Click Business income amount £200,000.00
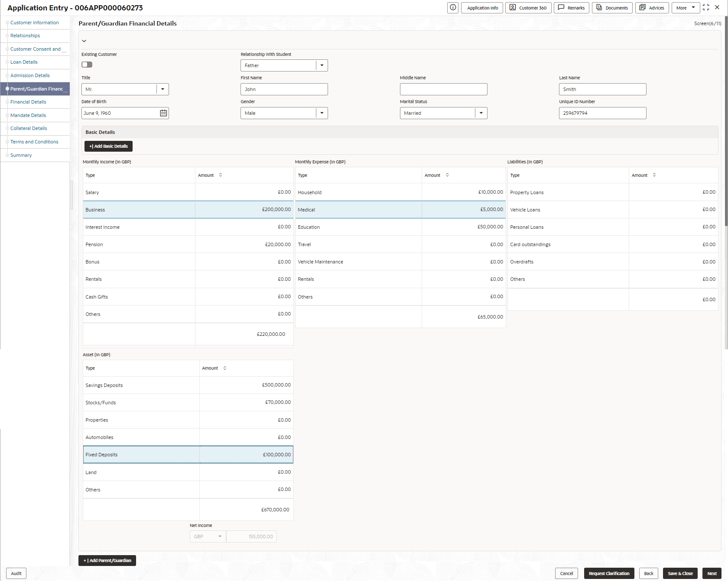Viewport: 728px width, 582px height. pyautogui.click(x=276, y=210)
